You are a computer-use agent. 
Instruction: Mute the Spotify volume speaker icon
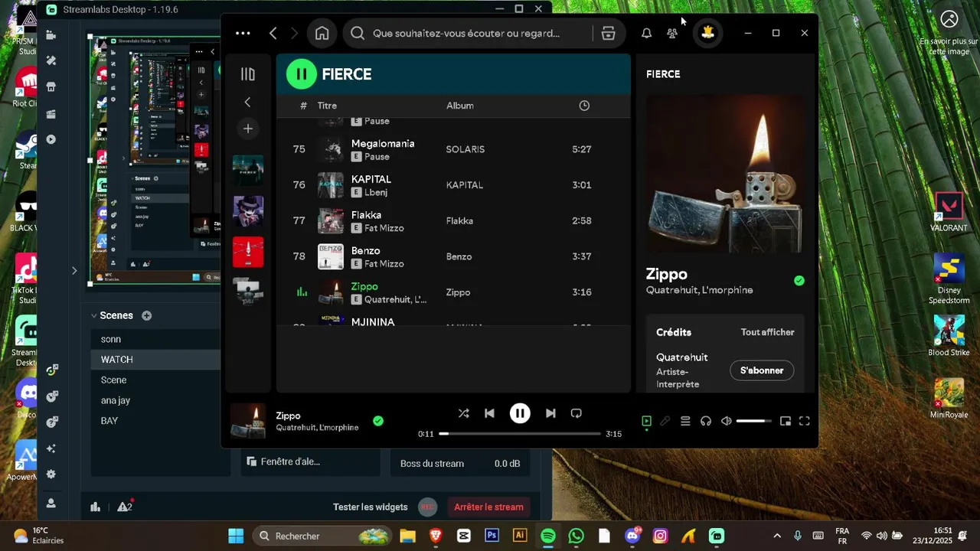(x=727, y=421)
